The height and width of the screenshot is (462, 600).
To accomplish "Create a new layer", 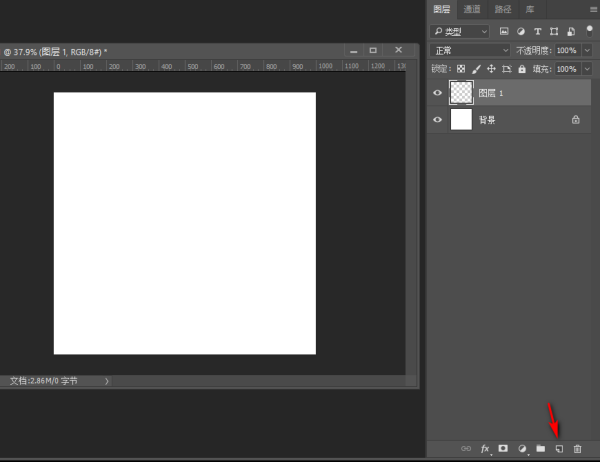I will coord(559,449).
